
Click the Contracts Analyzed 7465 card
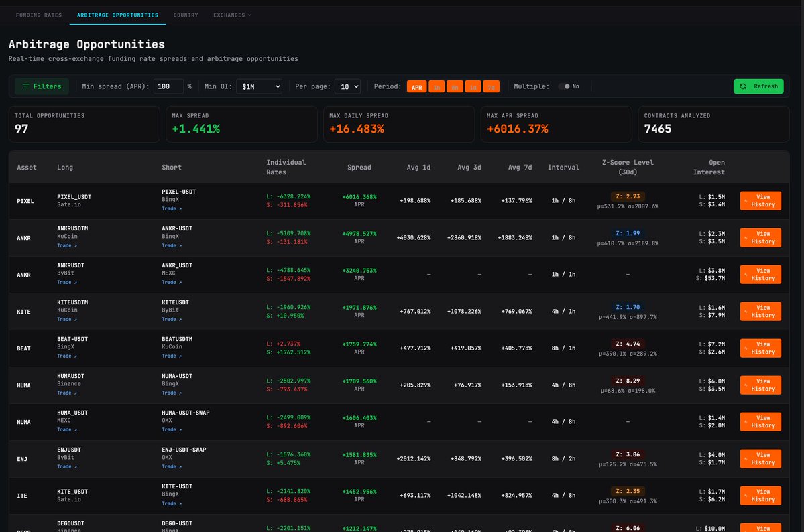[x=713, y=124]
